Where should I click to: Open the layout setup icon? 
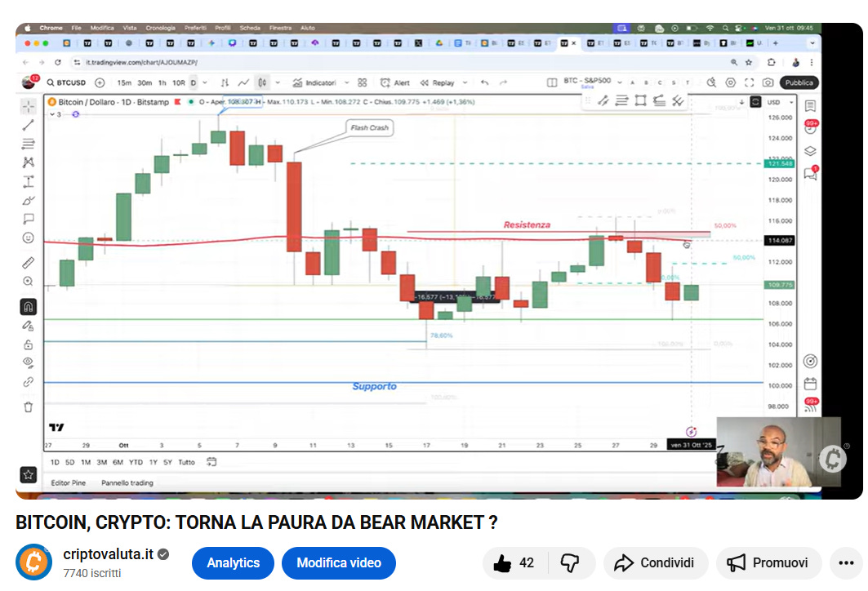pyautogui.click(x=552, y=82)
